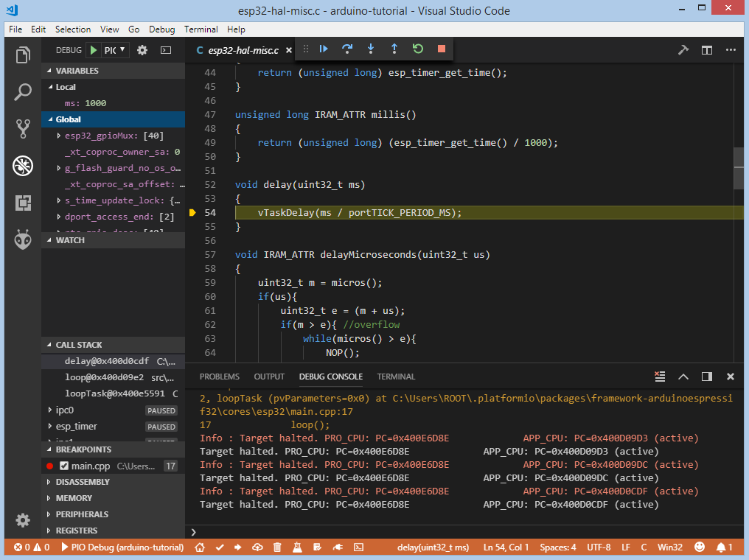Open the Debug menu

(162, 29)
